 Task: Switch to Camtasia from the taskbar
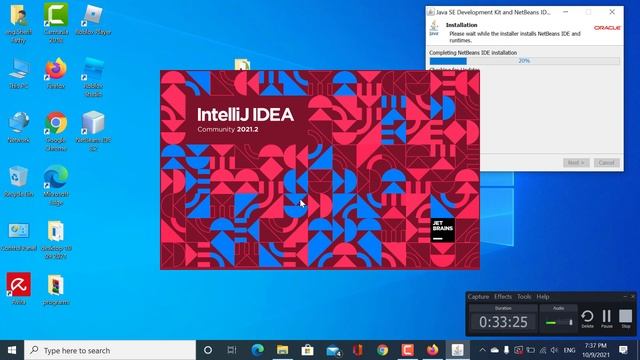[407, 350]
